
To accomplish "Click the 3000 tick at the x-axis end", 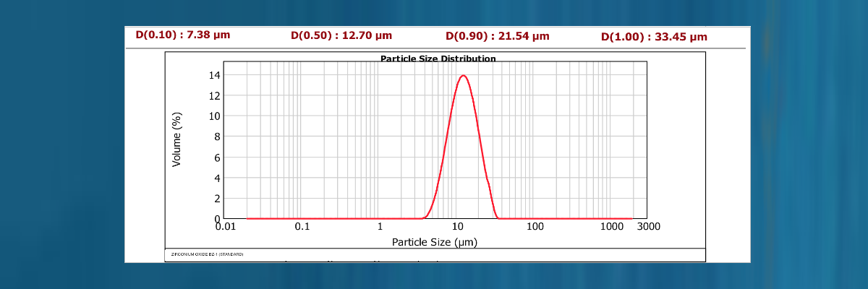I will tap(648, 227).
